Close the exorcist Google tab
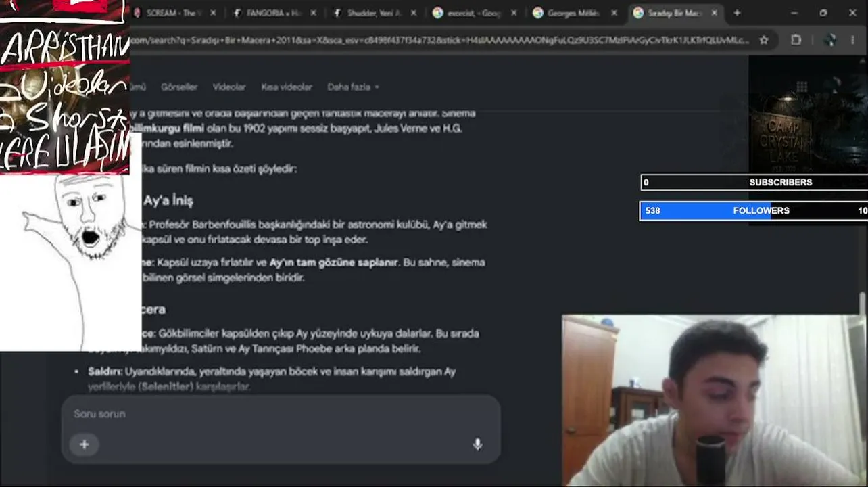Screen dimensions: 868x487 (514, 13)
